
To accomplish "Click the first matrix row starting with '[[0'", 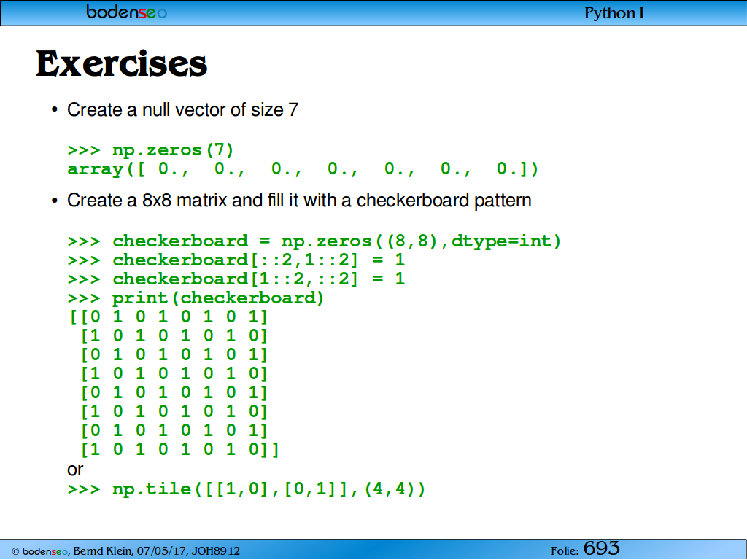I will (169, 316).
